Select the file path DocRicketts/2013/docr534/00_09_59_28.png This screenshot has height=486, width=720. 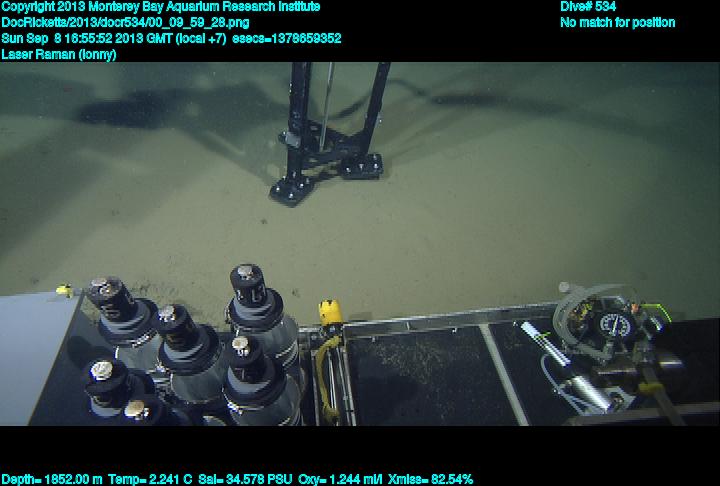coord(125,23)
